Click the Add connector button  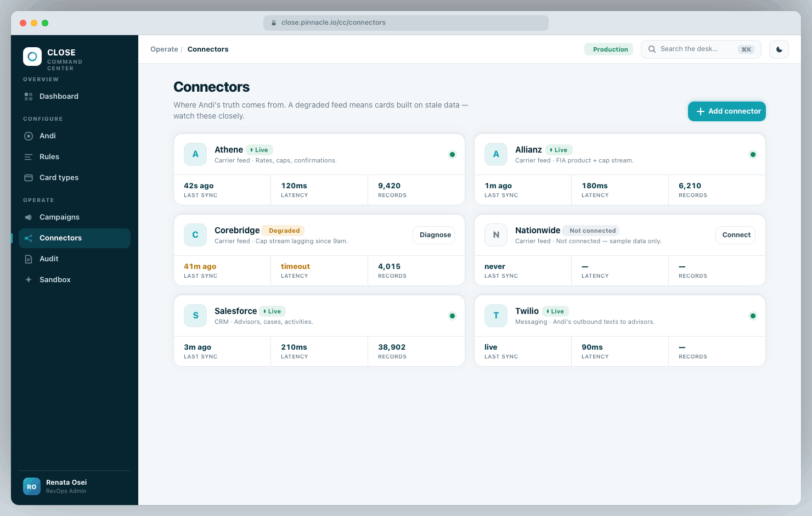pyautogui.click(x=727, y=111)
